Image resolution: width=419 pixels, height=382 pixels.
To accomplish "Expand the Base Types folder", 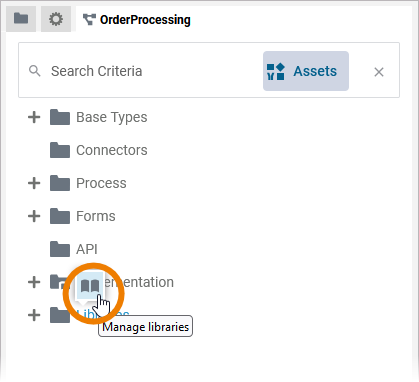I will (x=34, y=117).
